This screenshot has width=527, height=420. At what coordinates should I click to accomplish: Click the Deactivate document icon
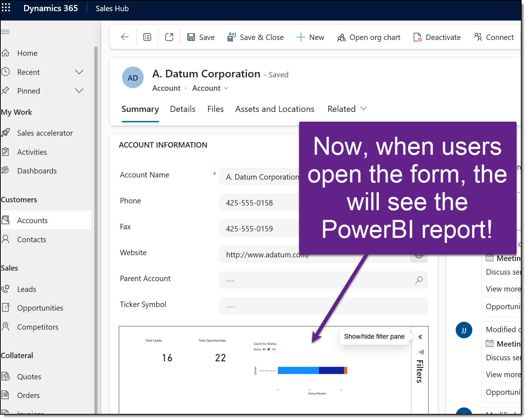418,37
